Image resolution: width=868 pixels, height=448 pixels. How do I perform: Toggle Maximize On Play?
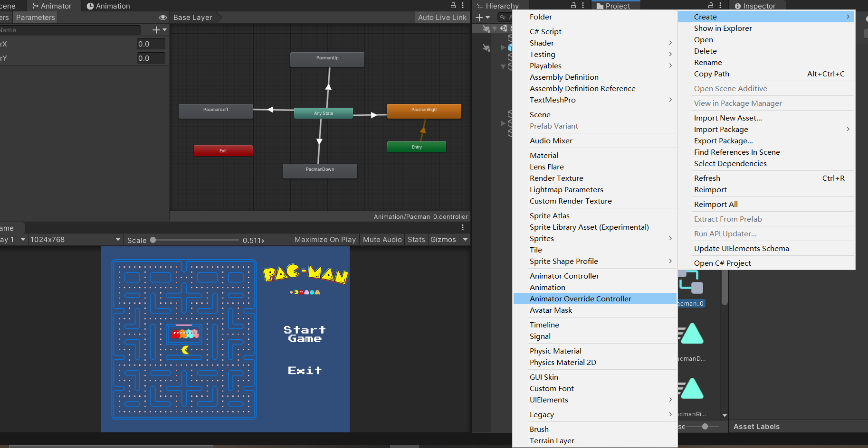[325, 240]
